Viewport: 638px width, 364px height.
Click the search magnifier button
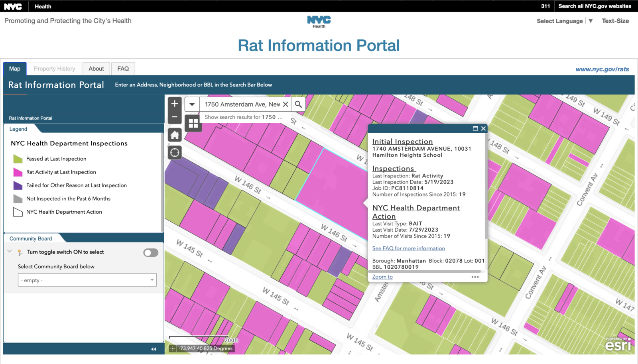click(x=298, y=104)
